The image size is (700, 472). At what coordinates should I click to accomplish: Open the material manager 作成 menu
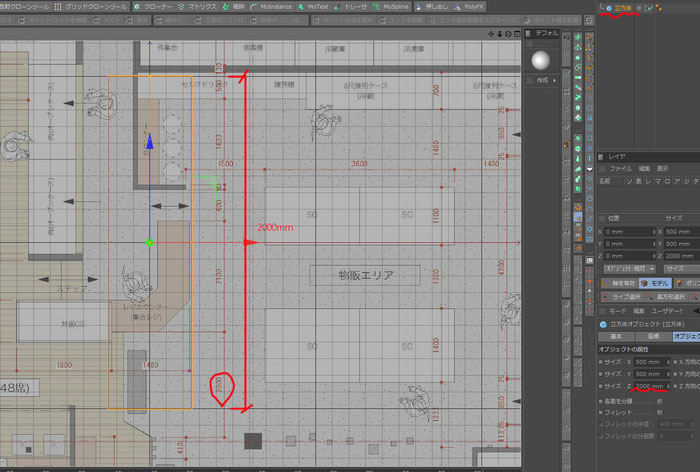pos(543,80)
